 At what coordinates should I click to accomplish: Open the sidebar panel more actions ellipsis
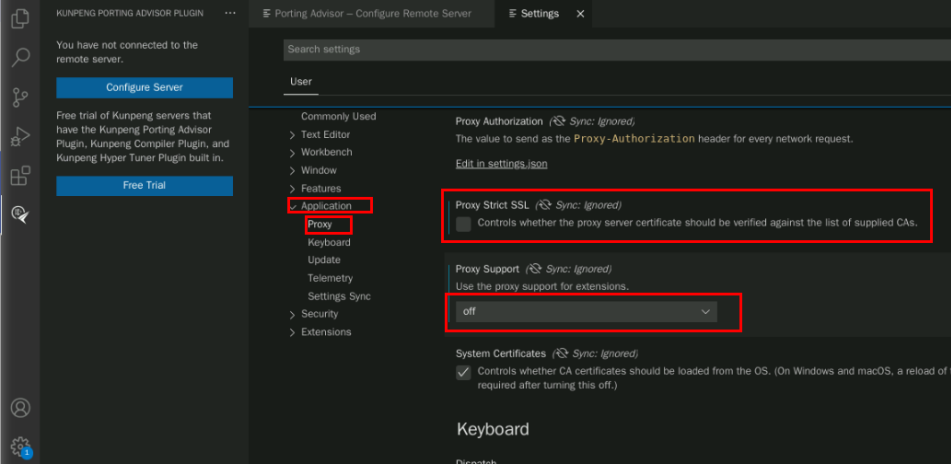[x=231, y=13]
